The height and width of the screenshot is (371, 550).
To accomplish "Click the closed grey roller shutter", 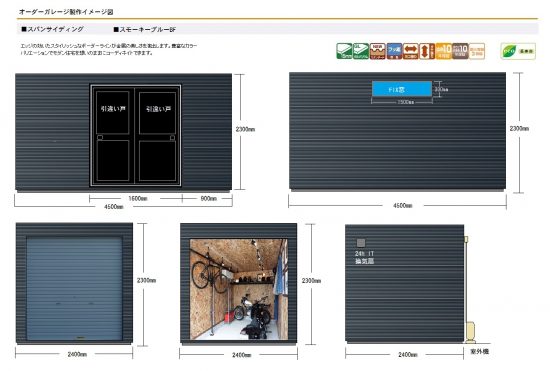I will pos(74,289).
